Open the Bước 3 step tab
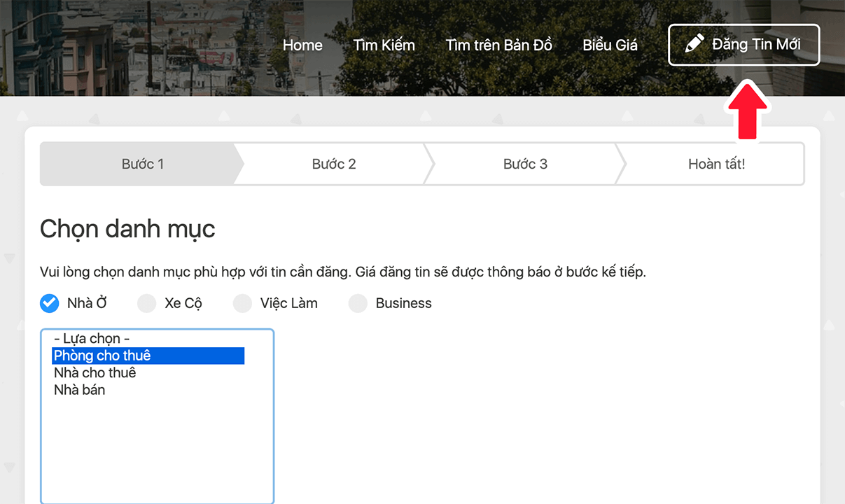Viewport: 845px width, 504px height. (525, 164)
